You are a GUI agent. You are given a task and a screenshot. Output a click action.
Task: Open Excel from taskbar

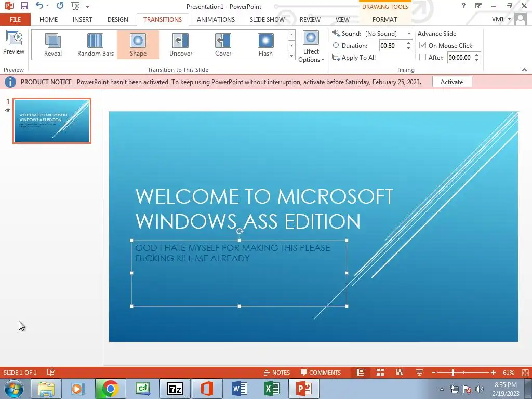(x=271, y=389)
